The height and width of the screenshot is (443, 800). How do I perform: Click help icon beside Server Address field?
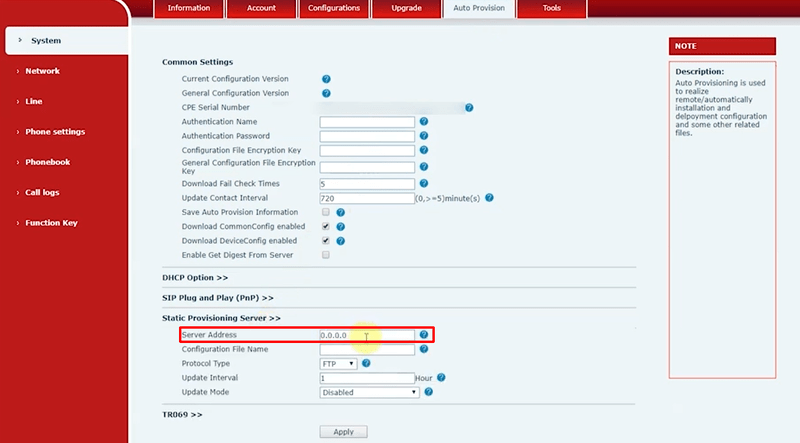coord(424,335)
